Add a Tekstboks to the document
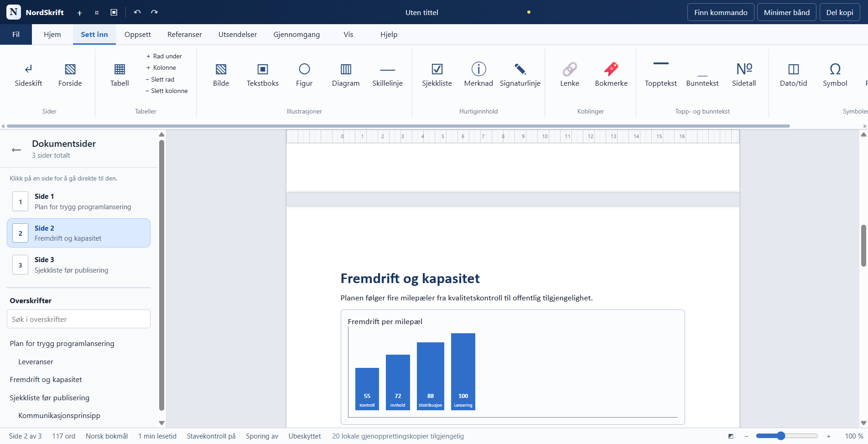This screenshot has height=444, width=868. [263, 74]
